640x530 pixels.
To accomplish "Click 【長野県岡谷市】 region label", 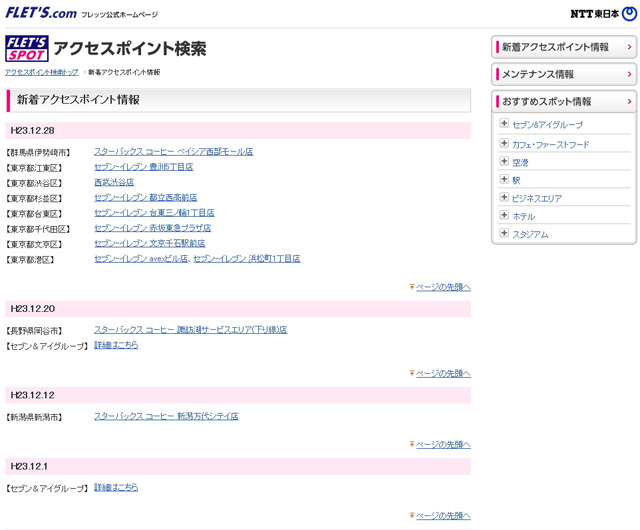I will (x=34, y=331).
